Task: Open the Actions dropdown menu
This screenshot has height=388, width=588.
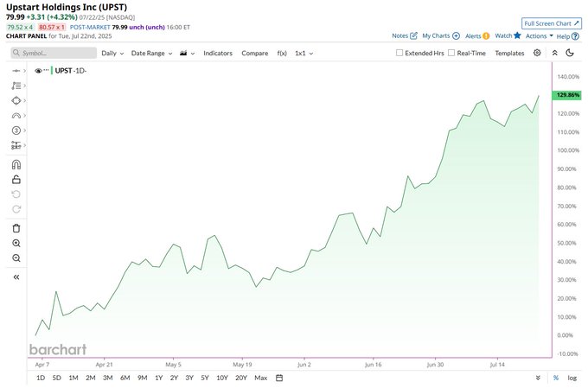Action: pyautogui.click(x=540, y=36)
